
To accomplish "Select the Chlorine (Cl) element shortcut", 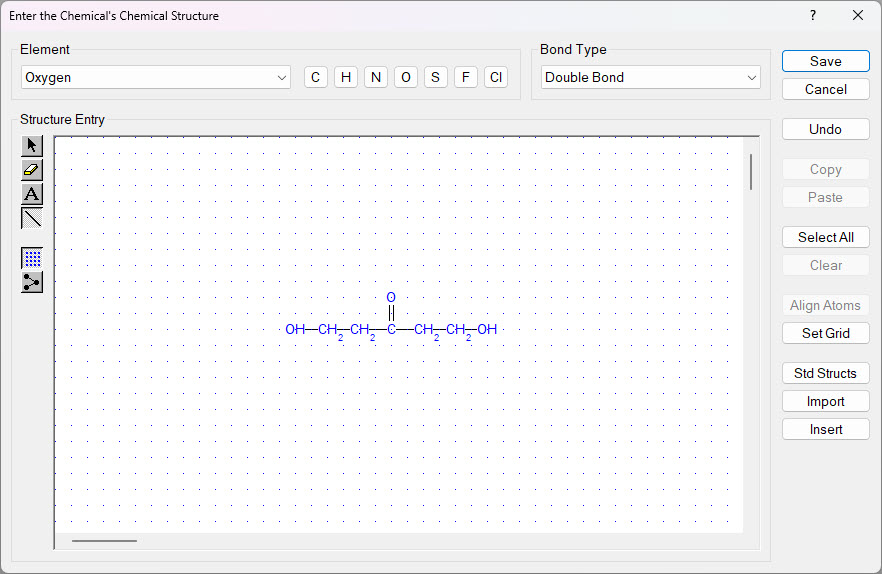I will 495,77.
